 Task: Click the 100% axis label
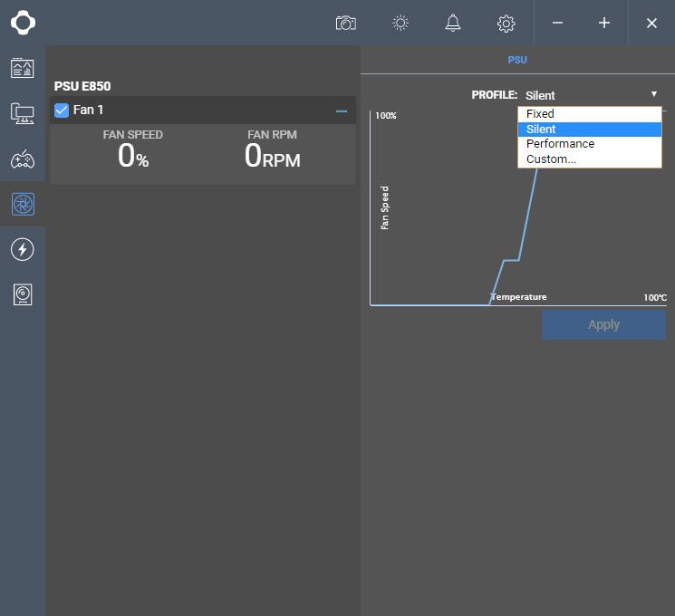[386, 115]
